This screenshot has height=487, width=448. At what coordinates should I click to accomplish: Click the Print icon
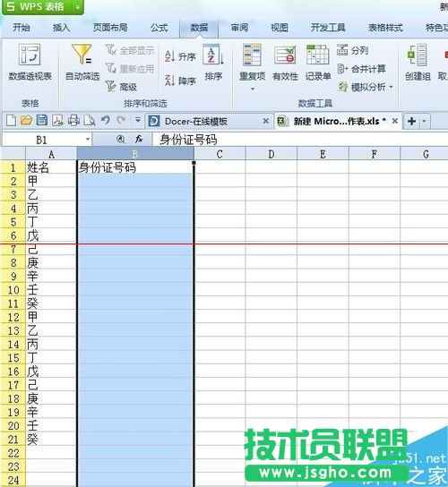[73, 120]
